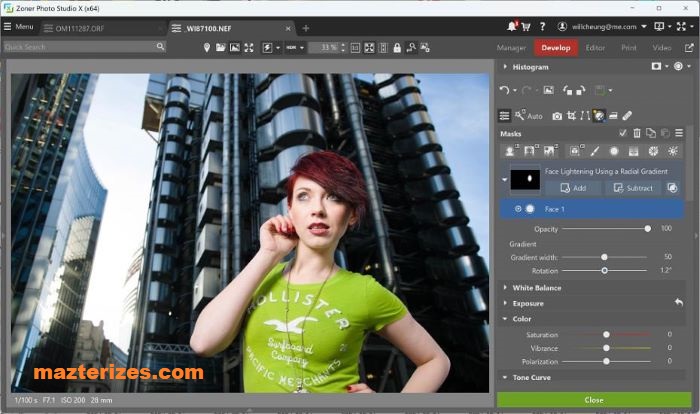Select the straighten lines tool
Image resolution: width=700 pixels, height=414 pixels.
[x=585, y=116]
